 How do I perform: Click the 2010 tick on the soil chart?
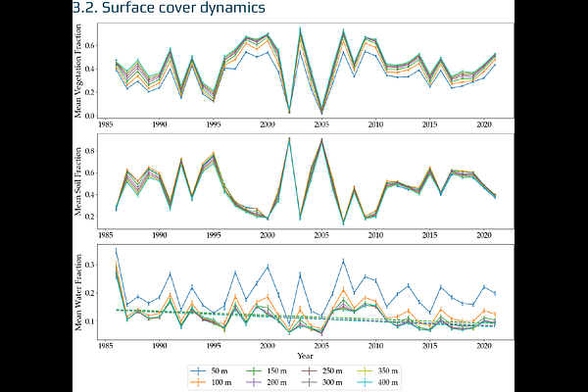(x=375, y=236)
